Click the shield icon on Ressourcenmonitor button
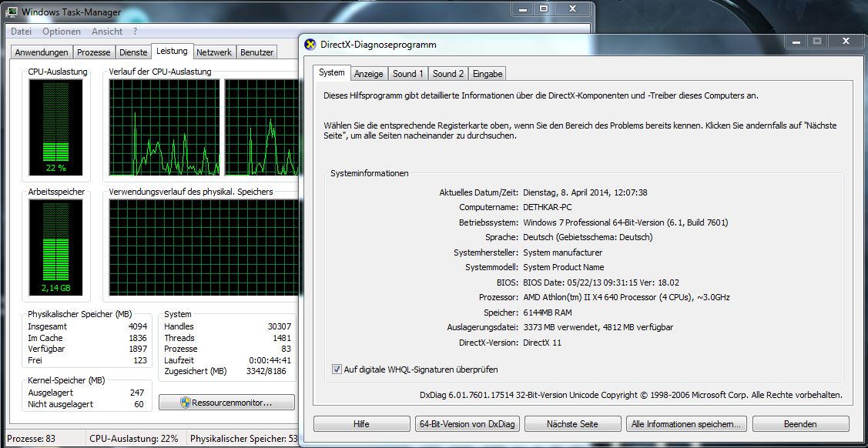 click(x=186, y=403)
